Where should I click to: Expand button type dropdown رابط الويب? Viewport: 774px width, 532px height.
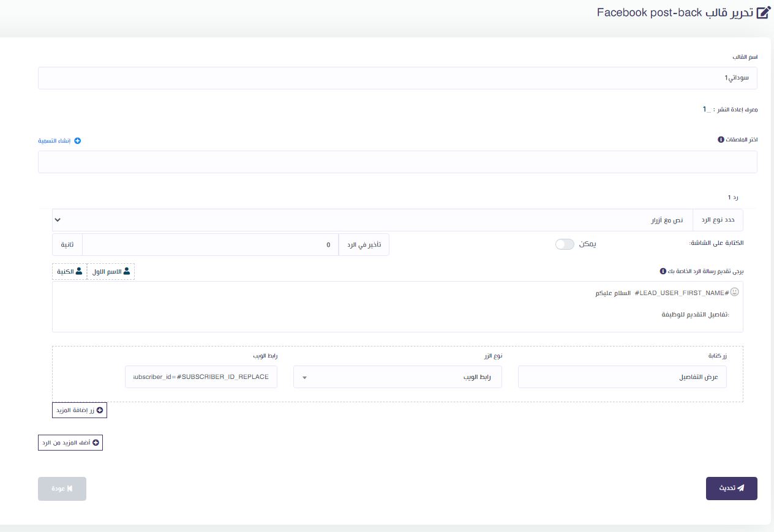click(x=397, y=377)
